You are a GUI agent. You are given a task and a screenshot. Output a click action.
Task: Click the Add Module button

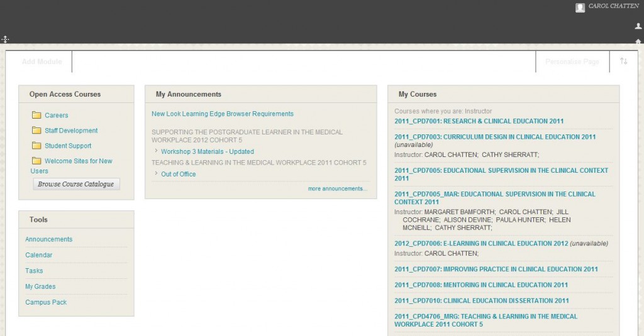(x=42, y=62)
